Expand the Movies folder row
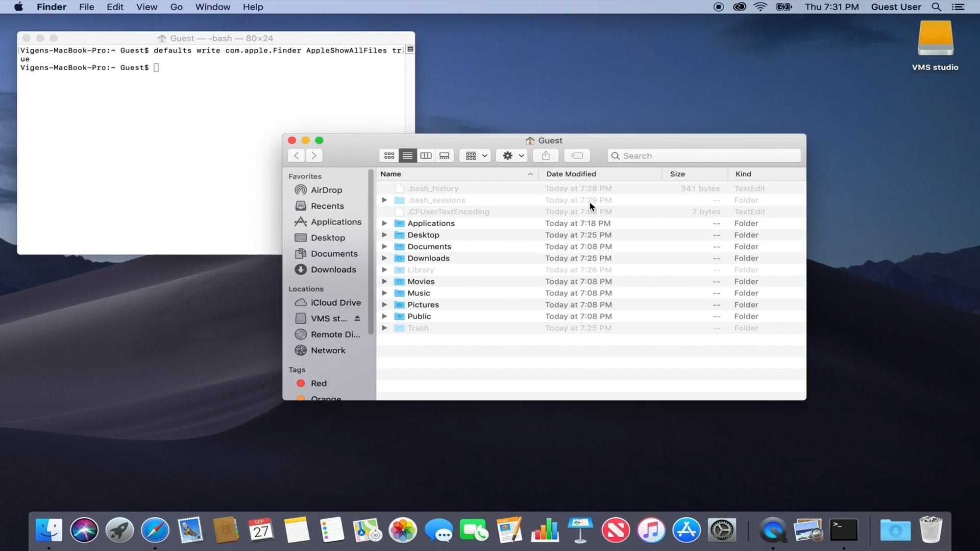 tap(385, 282)
